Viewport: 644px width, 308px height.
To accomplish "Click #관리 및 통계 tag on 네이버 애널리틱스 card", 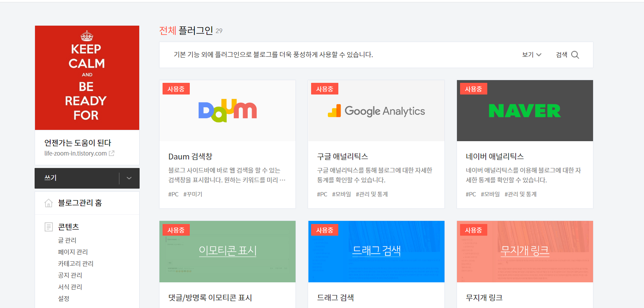I will (x=520, y=194).
